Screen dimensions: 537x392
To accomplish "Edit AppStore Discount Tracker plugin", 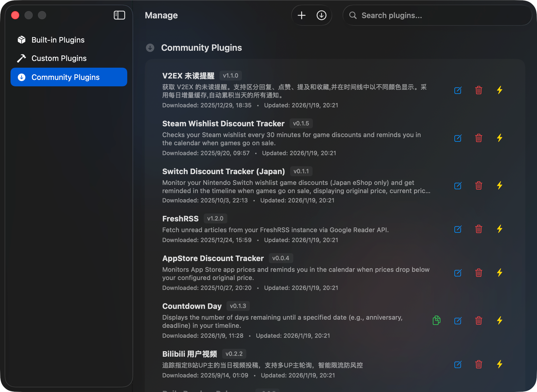I will tap(458, 273).
